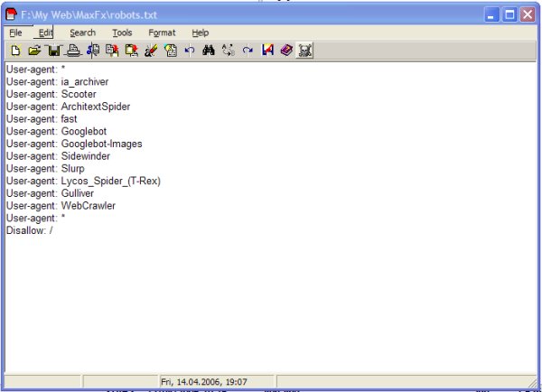Open the File menu

[15, 33]
